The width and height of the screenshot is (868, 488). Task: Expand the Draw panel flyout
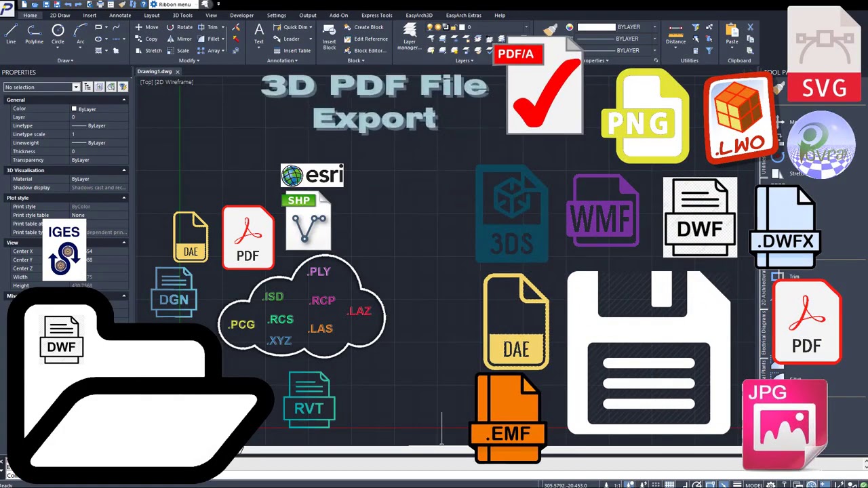tap(65, 60)
